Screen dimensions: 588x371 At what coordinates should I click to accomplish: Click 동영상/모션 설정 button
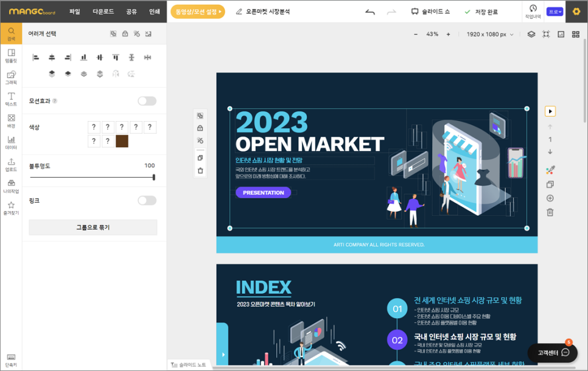pyautogui.click(x=198, y=12)
